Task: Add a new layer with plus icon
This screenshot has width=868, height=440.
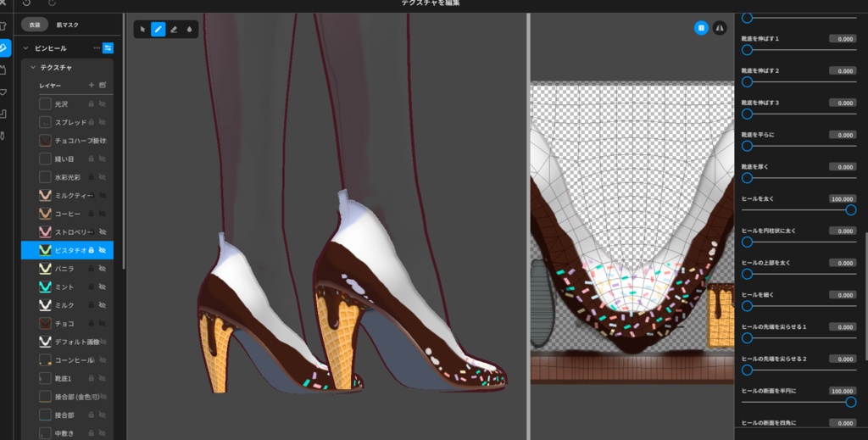Action: pos(92,86)
